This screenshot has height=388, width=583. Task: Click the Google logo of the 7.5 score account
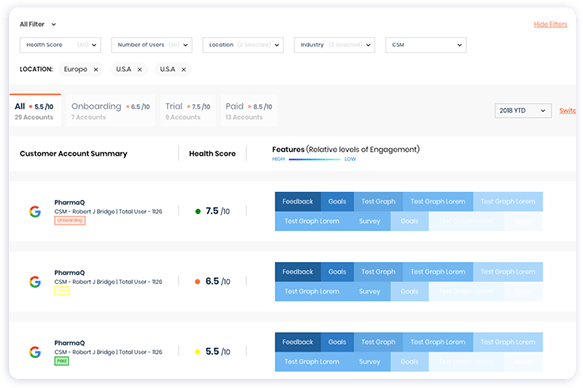[35, 211]
